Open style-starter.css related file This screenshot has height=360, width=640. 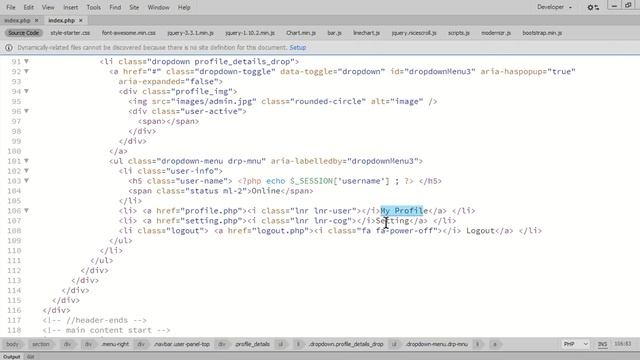(x=70, y=33)
